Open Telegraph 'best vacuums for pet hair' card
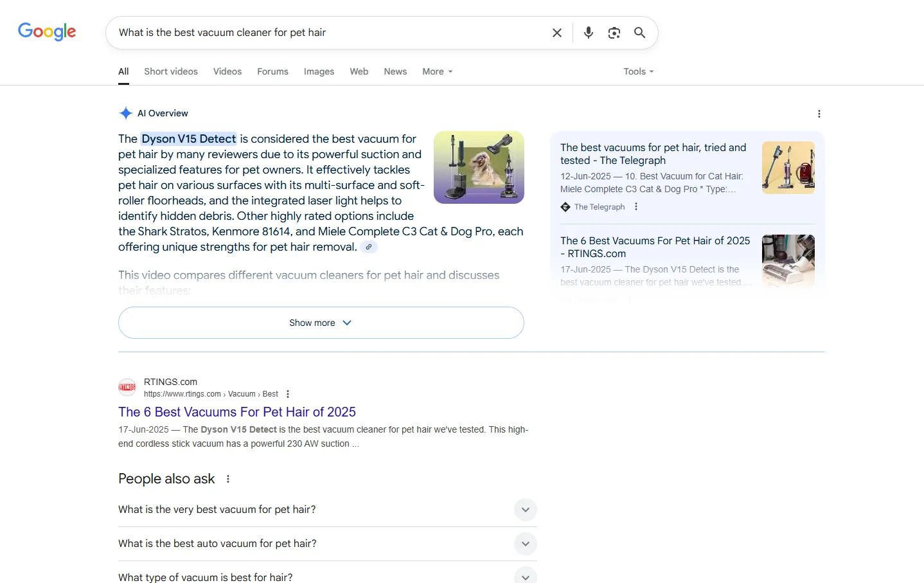The image size is (924, 583). click(688, 177)
